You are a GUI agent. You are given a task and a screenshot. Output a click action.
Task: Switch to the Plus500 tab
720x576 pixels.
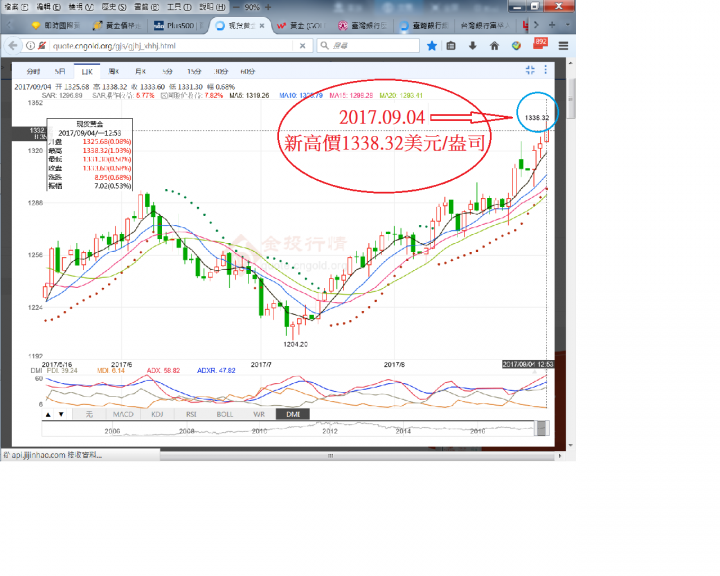pos(179,26)
